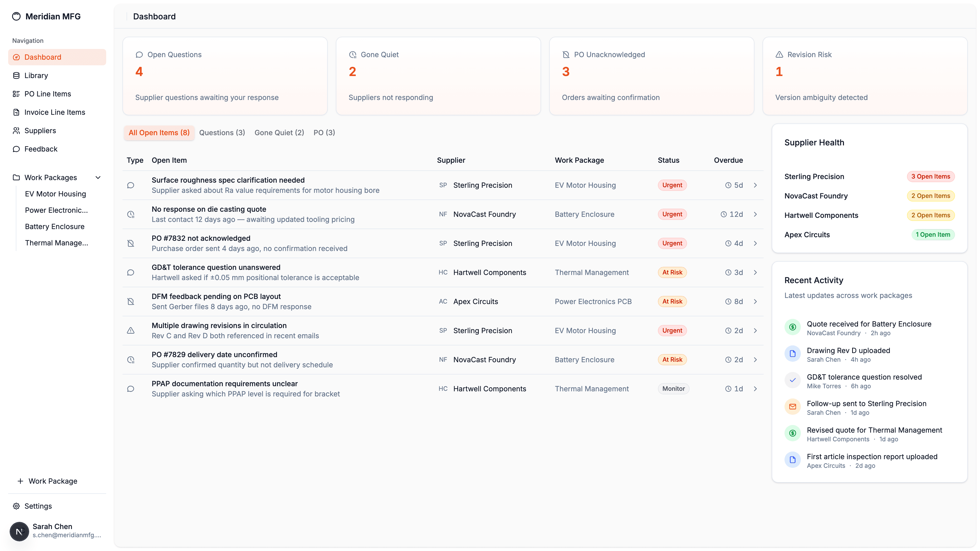This screenshot has width=980, height=551.
Task: Open Battery Enclosure from the sidebar
Action: pos(54,226)
